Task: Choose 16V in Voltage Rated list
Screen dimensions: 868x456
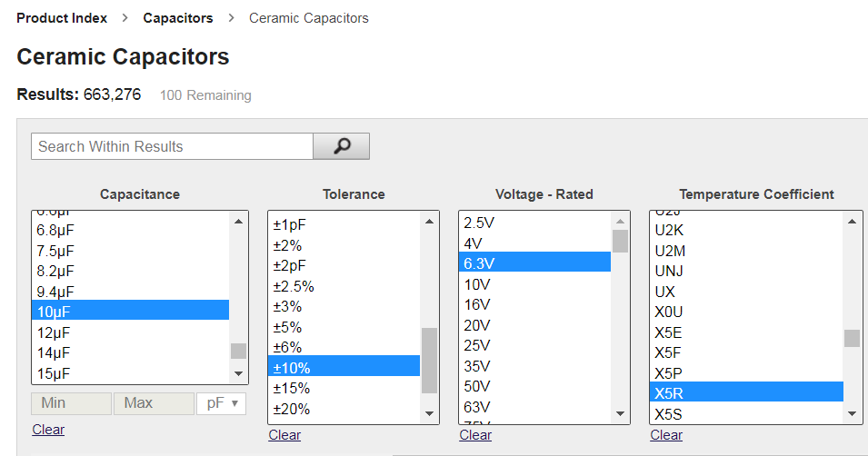Action: point(477,304)
